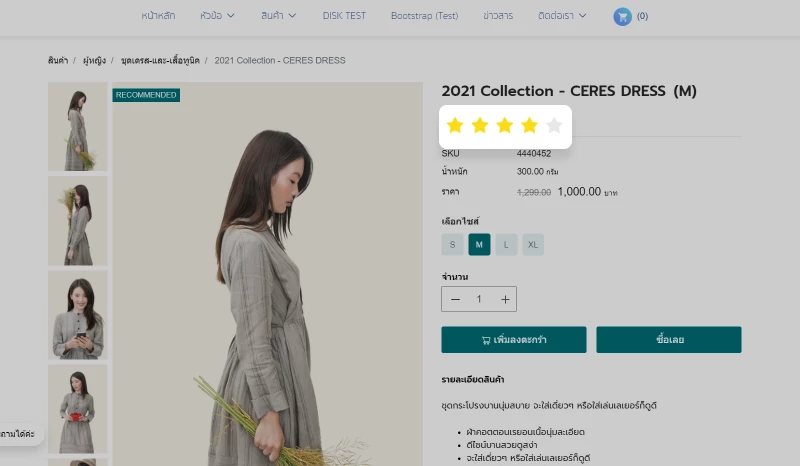Select size XL option
This screenshot has width=800, height=466.
pos(533,244)
